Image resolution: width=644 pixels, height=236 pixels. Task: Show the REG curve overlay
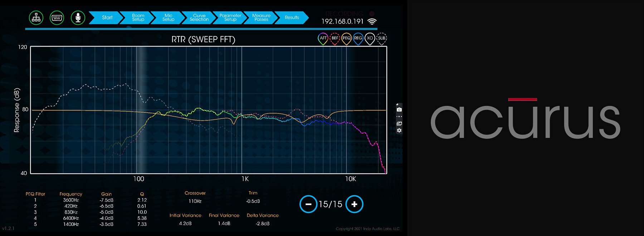coord(358,39)
